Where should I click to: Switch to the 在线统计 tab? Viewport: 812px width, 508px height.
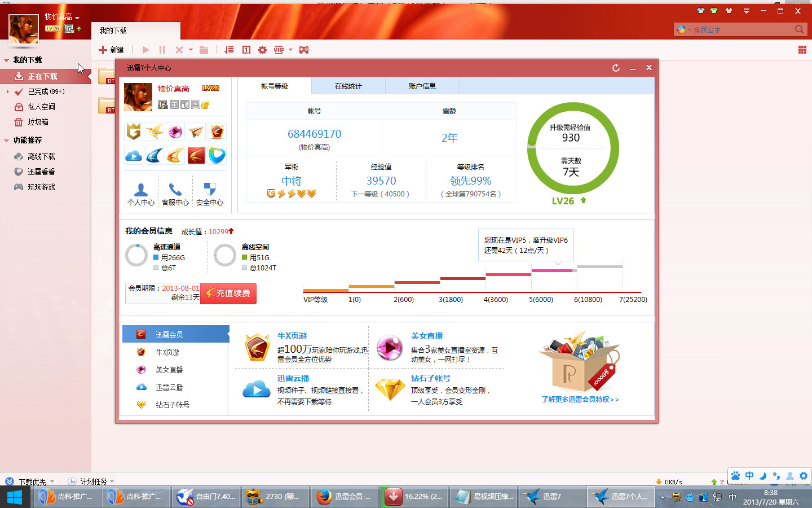[348, 86]
